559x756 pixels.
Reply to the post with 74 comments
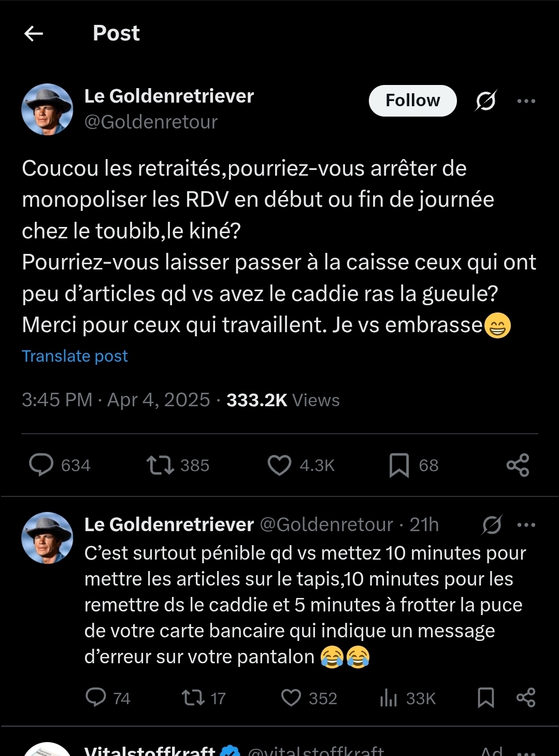[96, 697]
